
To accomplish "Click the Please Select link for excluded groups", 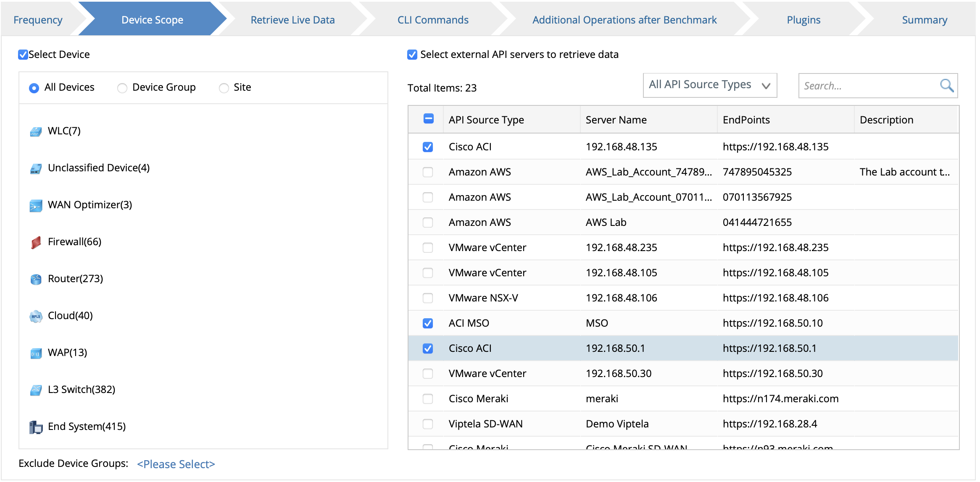I will click(176, 464).
